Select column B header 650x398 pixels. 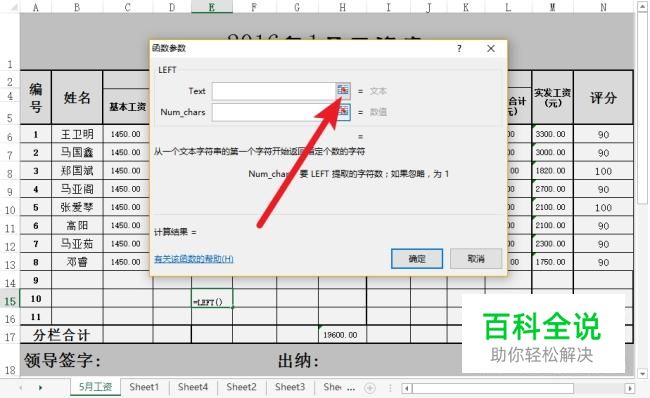tap(77, 7)
